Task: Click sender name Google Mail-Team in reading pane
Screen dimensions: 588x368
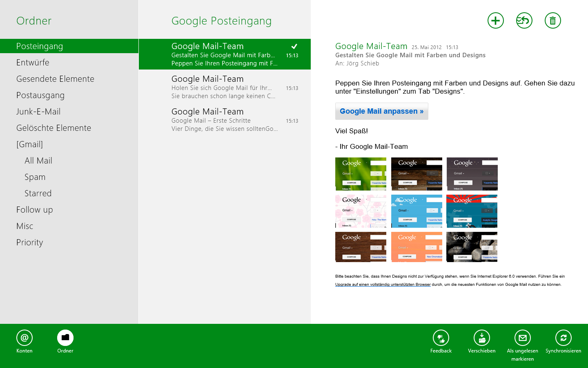Action: (371, 46)
